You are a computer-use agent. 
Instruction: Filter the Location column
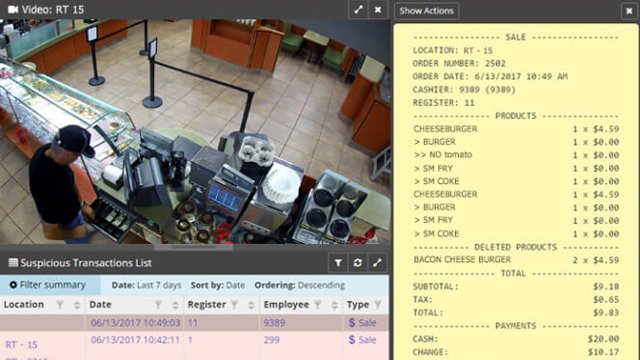click(x=60, y=305)
